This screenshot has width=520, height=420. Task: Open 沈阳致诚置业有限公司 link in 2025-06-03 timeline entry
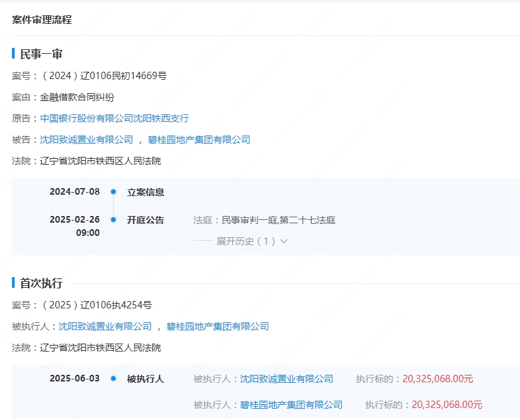[x=287, y=379]
